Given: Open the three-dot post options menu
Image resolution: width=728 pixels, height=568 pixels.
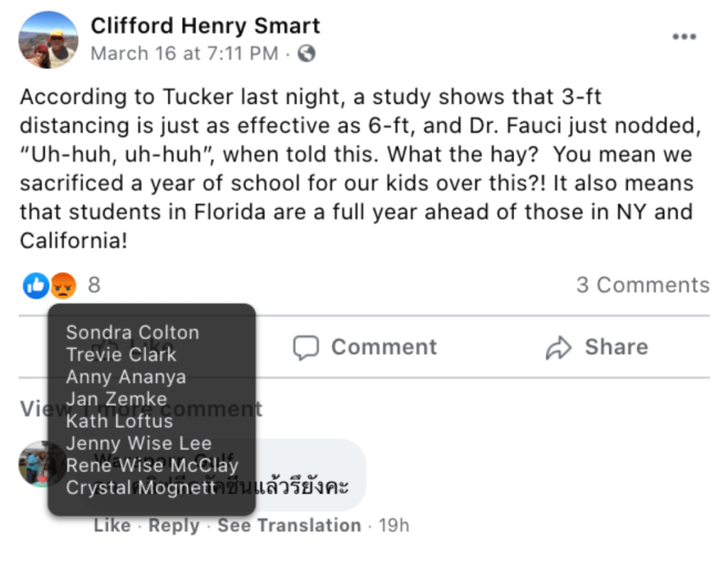Looking at the screenshot, I should point(684,37).
